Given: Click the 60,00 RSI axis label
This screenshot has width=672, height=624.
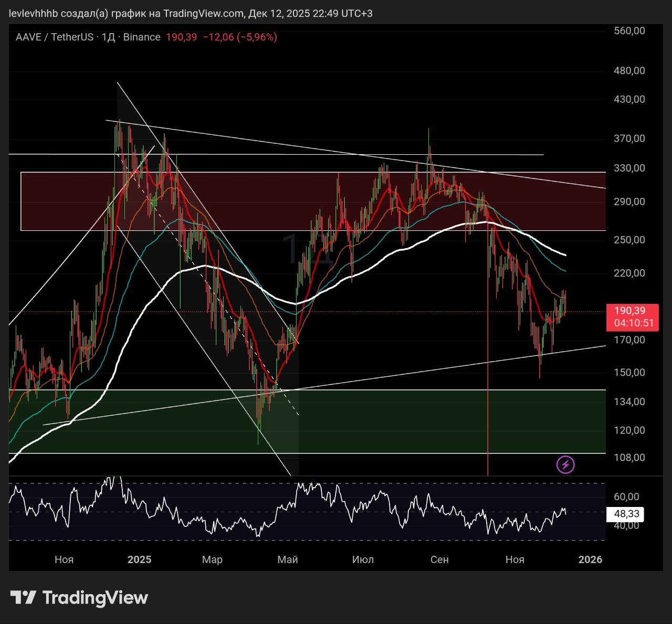Looking at the screenshot, I should [x=626, y=496].
